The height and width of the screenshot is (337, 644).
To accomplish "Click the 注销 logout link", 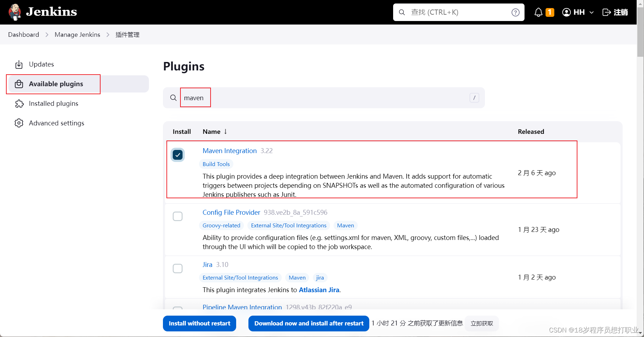I will point(615,12).
